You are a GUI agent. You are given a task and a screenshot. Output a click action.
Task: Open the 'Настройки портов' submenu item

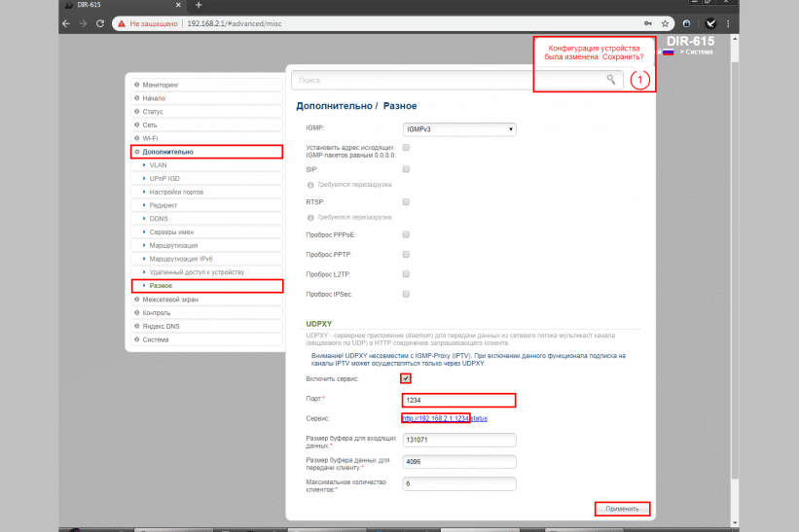[174, 192]
